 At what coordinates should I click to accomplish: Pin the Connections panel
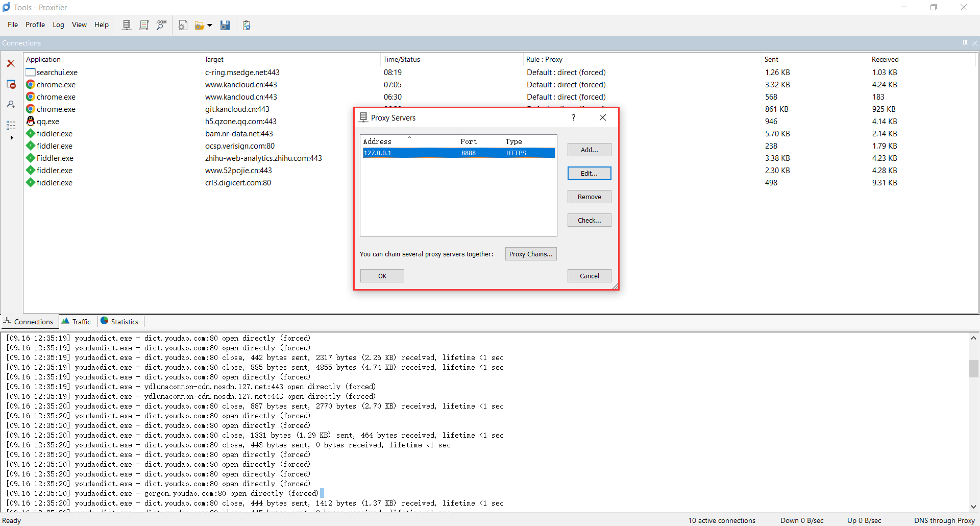pyautogui.click(x=965, y=43)
